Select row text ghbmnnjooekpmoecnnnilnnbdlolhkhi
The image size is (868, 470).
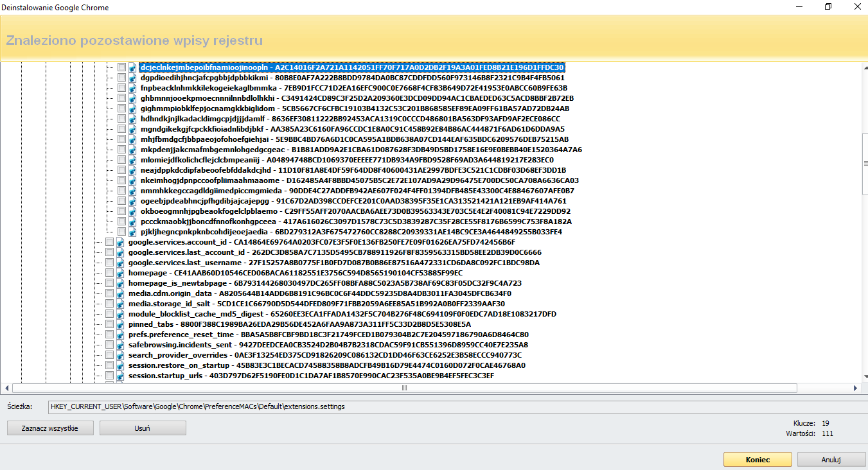click(357, 98)
